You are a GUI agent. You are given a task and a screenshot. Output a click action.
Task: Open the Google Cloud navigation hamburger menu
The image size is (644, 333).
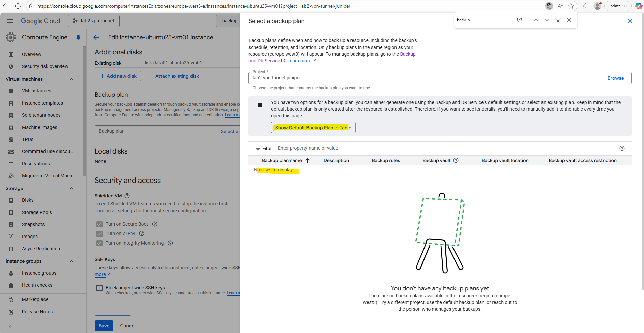coord(10,21)
